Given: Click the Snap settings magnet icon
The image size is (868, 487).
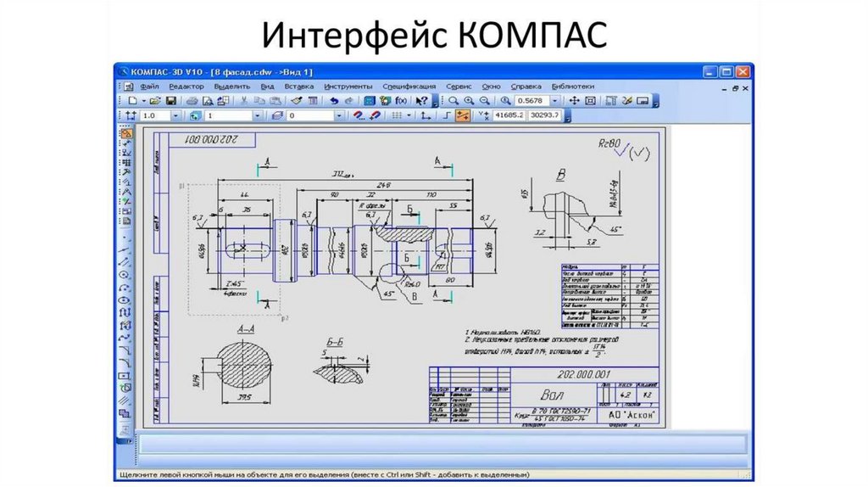Looking at the screenshot, I should [359, 115].
